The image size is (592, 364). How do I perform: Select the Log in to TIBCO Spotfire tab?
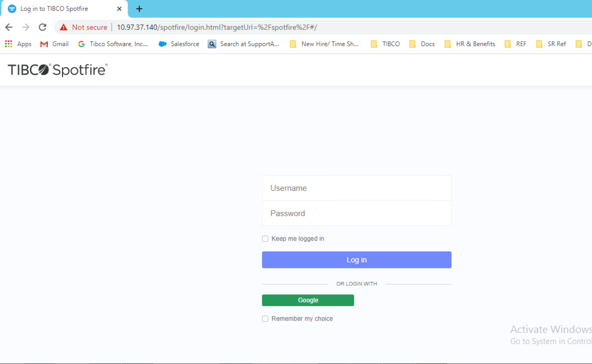pyautogui.click(x=64, y=9)
